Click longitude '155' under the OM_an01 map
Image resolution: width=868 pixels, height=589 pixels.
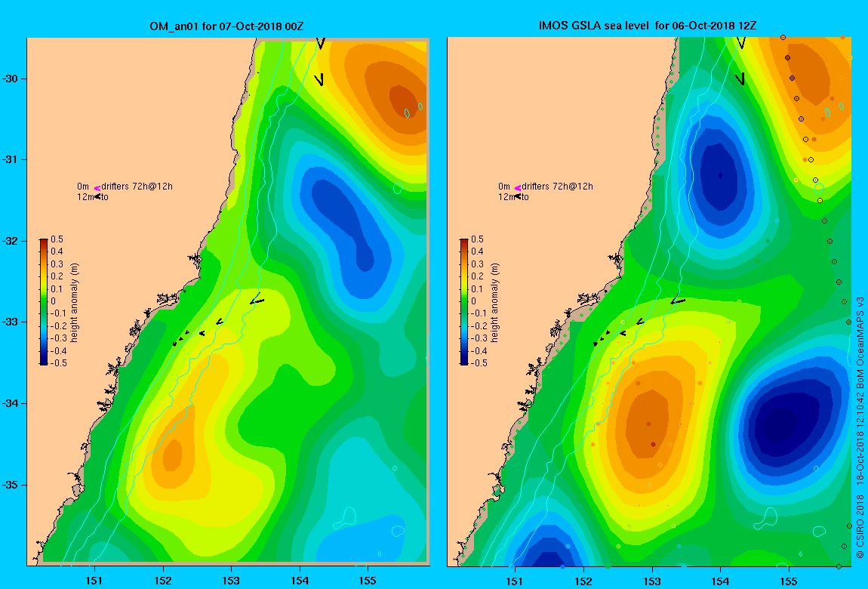(x=368, y=581)
